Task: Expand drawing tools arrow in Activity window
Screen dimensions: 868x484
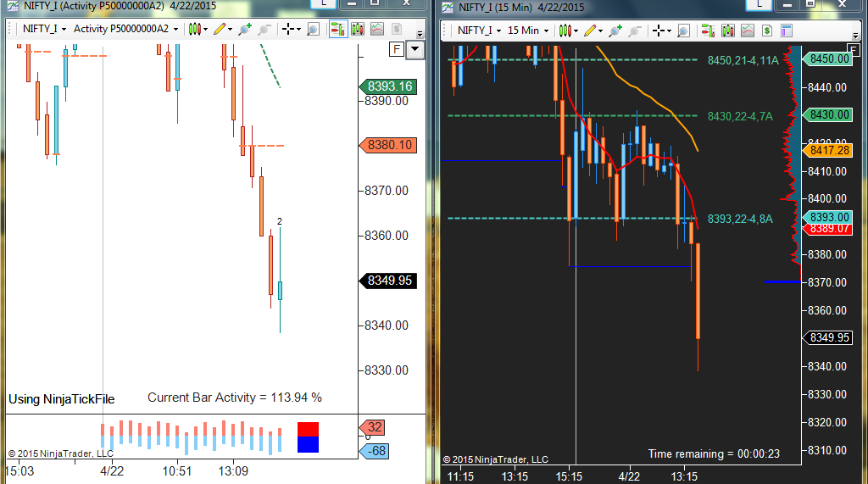Action: 230,30
